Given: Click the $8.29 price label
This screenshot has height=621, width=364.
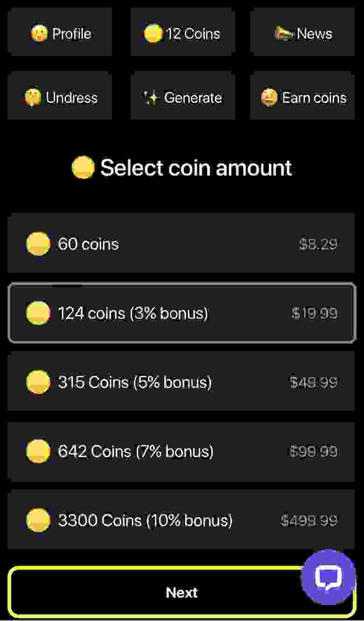Looking at the screenshot, I should point(318,244).
